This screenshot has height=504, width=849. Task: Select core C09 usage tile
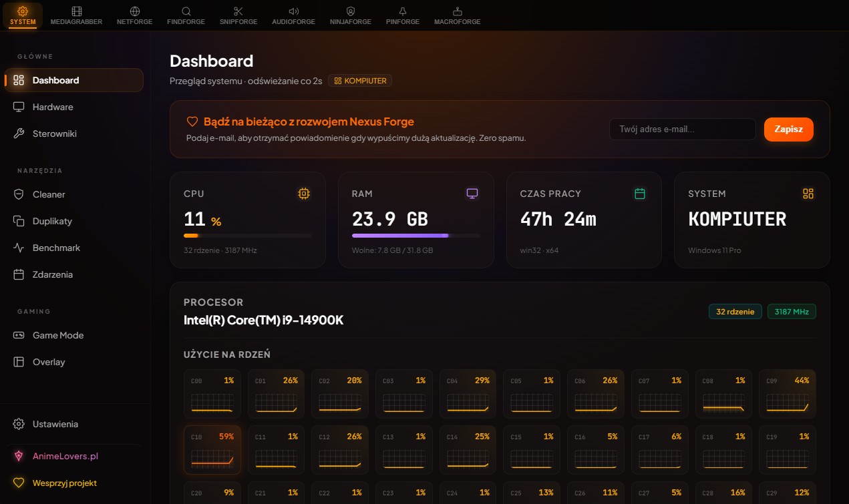(788, 394)
